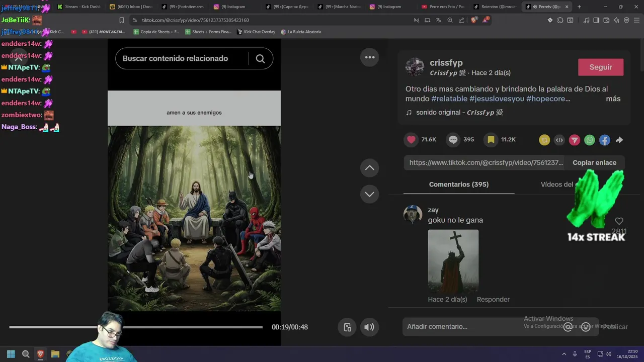This screenshot has width=644, height=362.
Task: Open the 'Copia de Sheets + F...' bookmark
Action: click(156, 32)
